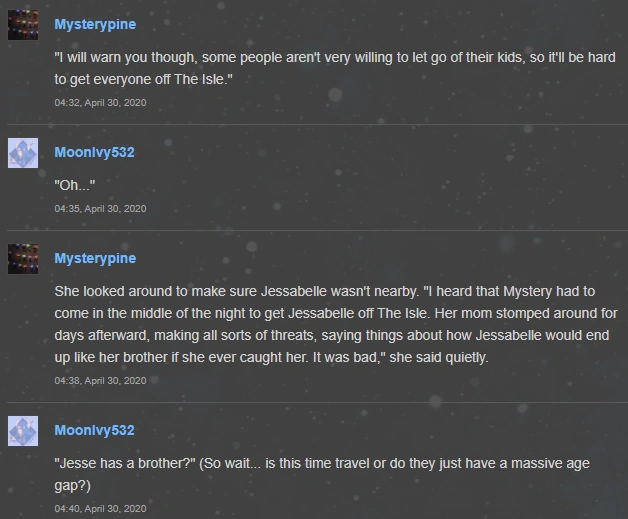Viewport: 628px width, 519px height.
Task: Click the "I will warn you though" text
Action: point(130,58)
